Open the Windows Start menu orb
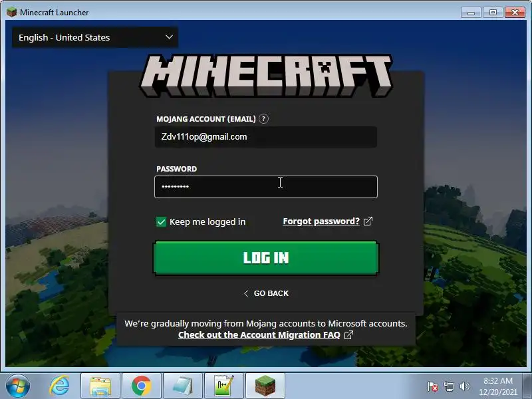532x399 pixels. pyautogui.click(x=18, y=386)
